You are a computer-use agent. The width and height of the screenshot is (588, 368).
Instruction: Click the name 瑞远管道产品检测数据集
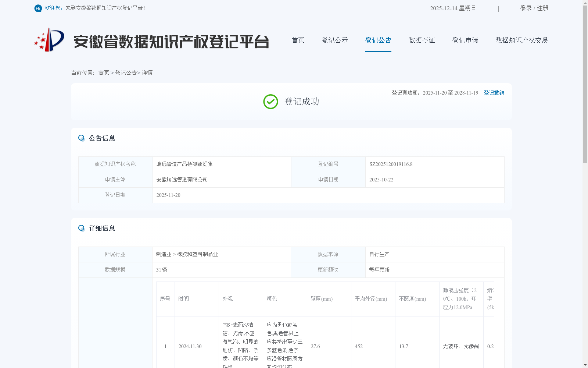pyautogui.click(x=184, y=164)
